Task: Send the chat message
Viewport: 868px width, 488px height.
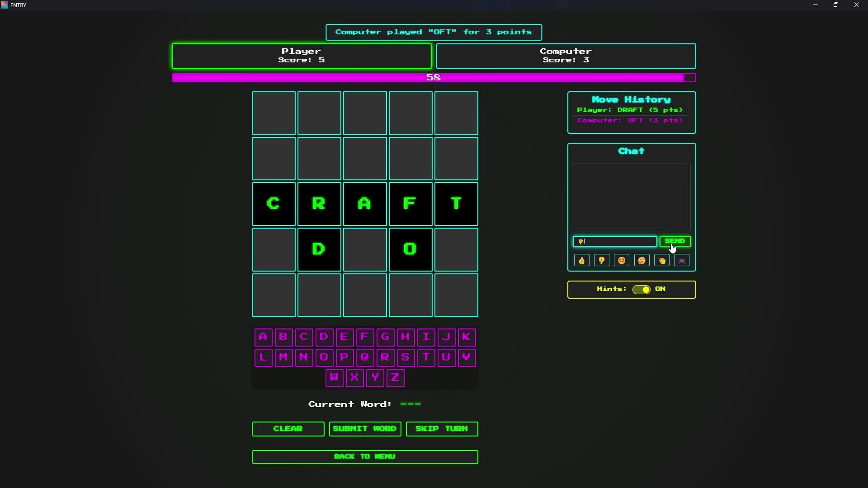Action: click(x=675, y=241)
